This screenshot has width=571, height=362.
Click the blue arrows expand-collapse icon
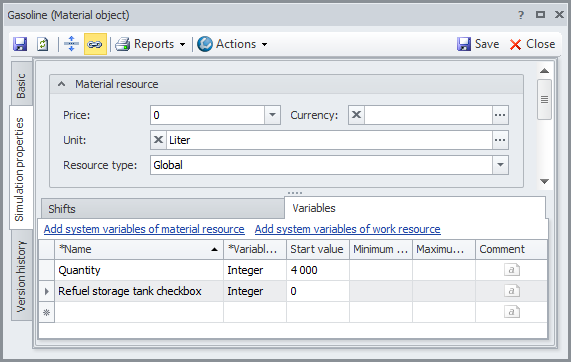(71, 44)
